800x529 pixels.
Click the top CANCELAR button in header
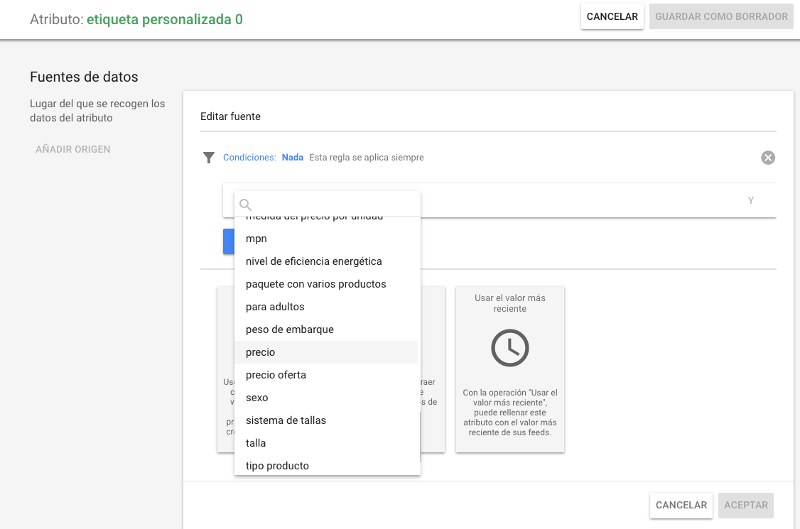point(612,16)
